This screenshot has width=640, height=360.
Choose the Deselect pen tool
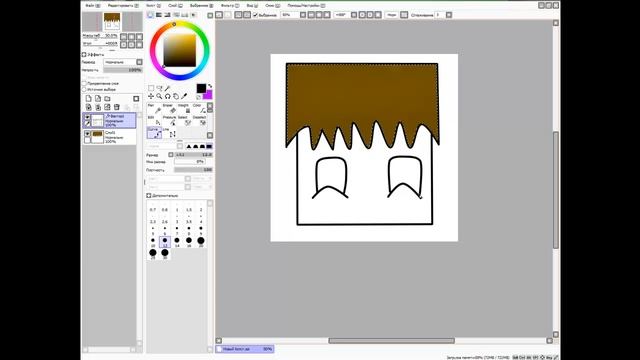pyautogui.click(x=200, y=120)
